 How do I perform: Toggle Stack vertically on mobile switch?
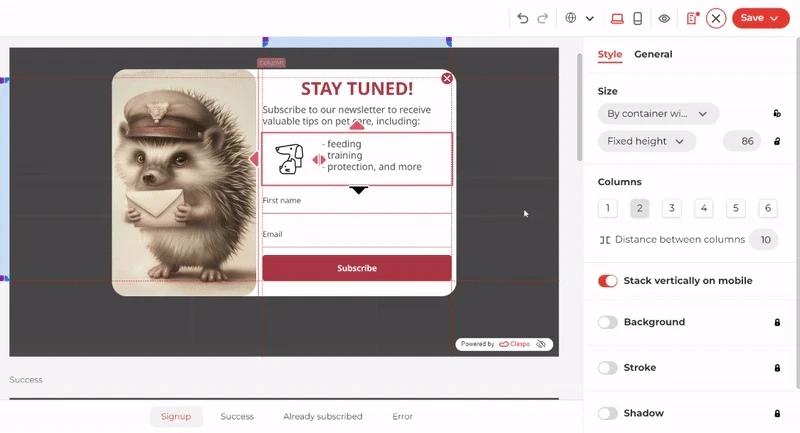[x=608, y=281]
